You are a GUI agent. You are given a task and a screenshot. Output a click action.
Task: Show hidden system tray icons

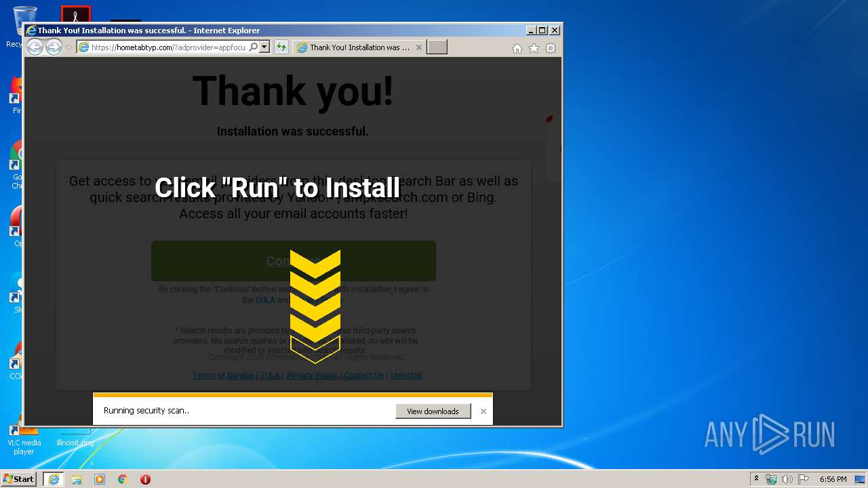(756, 479)
